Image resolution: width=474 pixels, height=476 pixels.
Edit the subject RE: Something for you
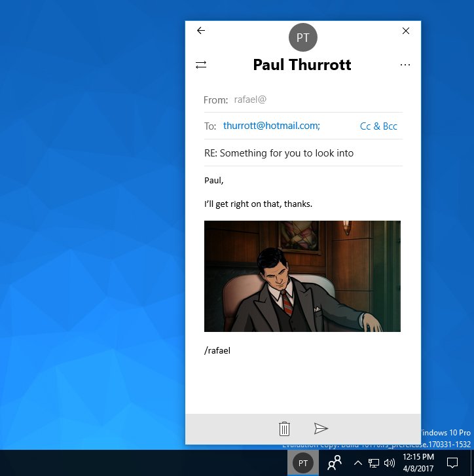coord(279,153)
